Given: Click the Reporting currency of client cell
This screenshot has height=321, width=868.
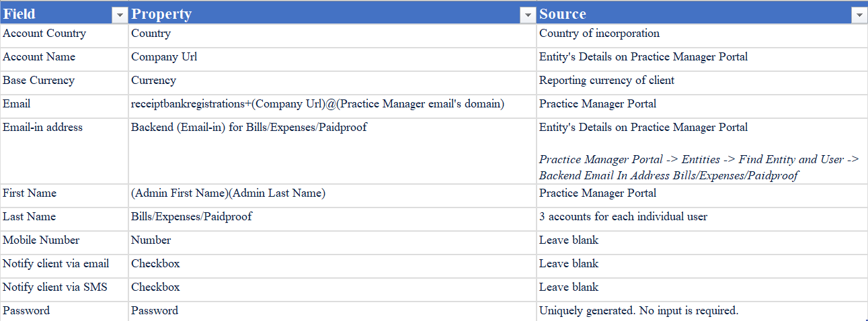Looking at the screenshot, I should [702, 83].
